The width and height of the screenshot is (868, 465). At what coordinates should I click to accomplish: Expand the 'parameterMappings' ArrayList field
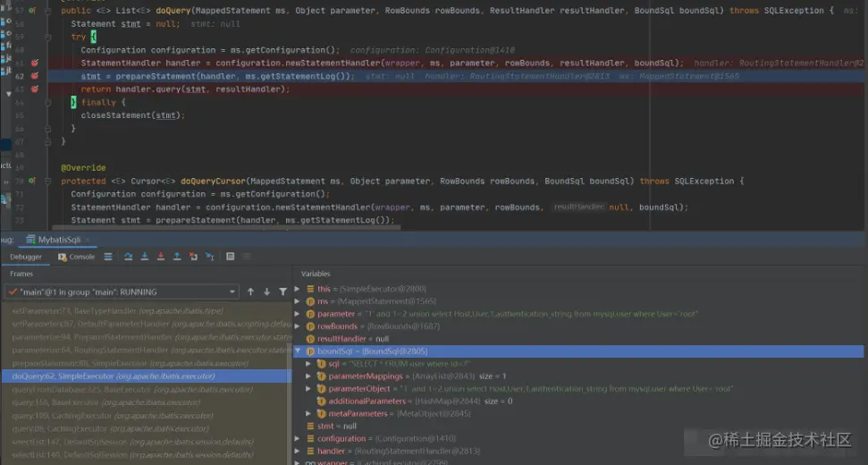tap(308, 376)
